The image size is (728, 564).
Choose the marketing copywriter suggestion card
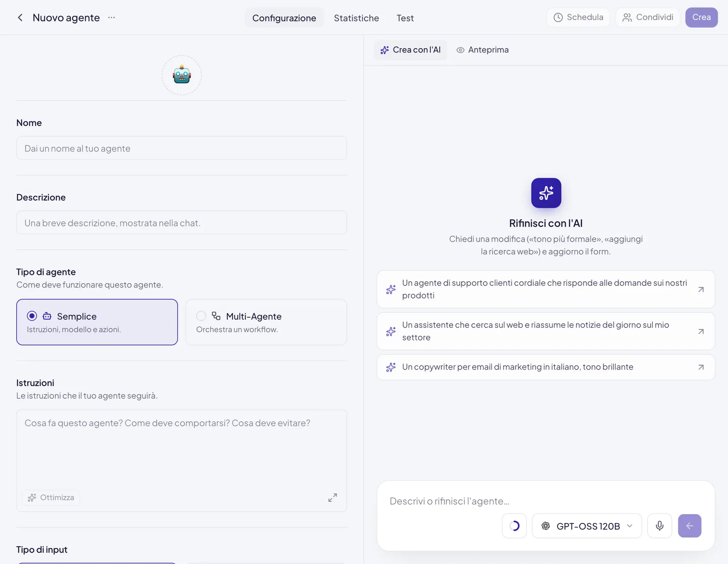point(546,367)
